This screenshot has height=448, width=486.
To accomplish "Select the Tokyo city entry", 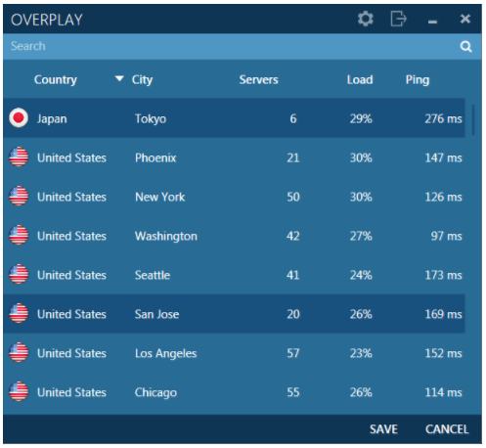I will tap(151, 119).
